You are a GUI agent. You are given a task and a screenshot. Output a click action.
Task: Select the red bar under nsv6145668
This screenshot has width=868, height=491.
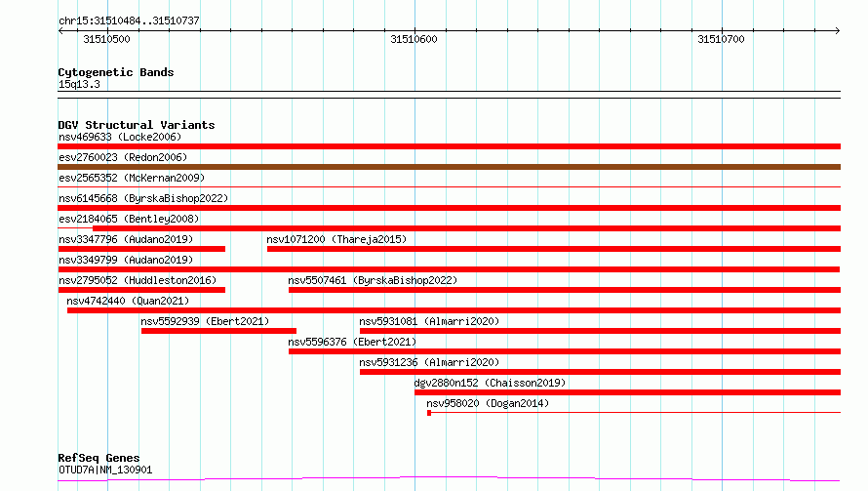click(449, 208)
